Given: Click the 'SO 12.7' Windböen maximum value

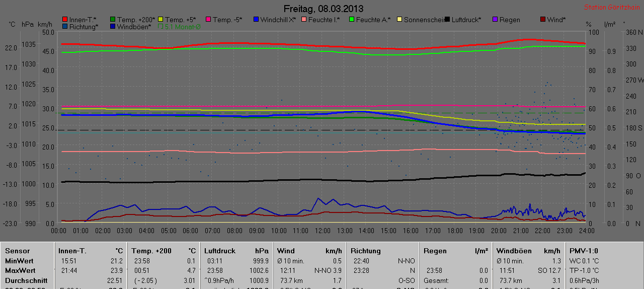Looking at the screenshot, I should [549, 270].
